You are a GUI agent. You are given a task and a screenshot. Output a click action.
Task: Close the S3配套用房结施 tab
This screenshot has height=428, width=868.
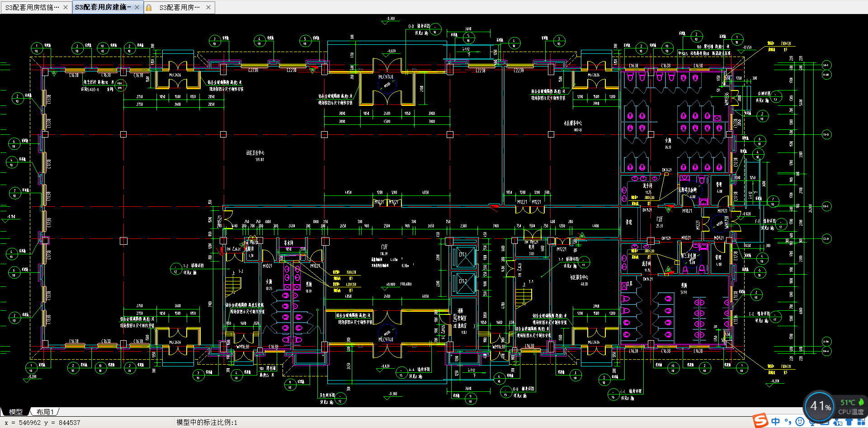[x=66, y=7]
